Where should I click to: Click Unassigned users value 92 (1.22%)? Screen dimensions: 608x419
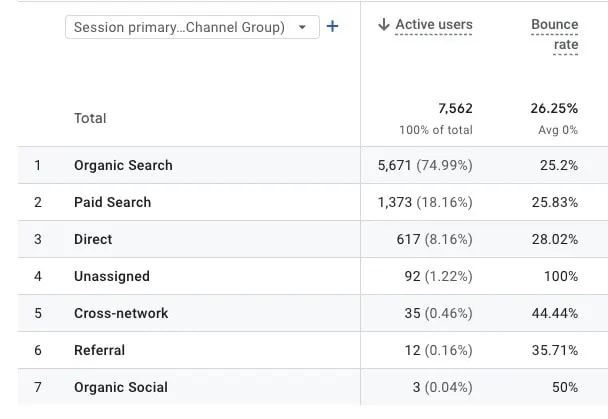(x=439, y=276)
